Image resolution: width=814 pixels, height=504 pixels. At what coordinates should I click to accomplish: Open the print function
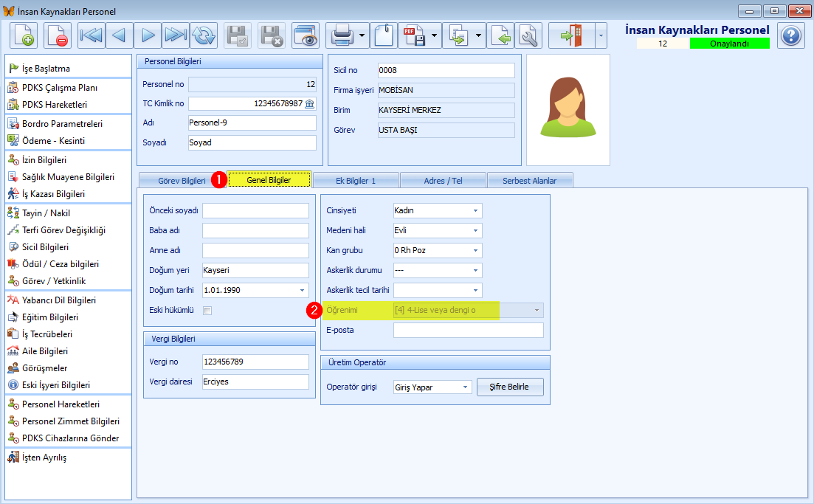click(342, 35)
